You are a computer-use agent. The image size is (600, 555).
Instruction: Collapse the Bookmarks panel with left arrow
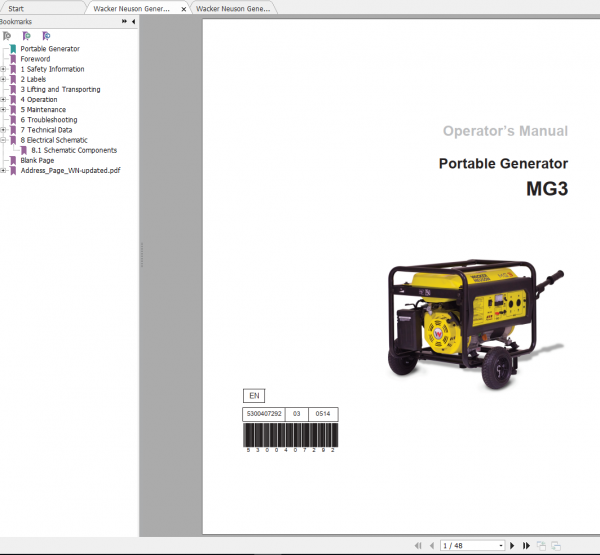click(x=133, y=21)
